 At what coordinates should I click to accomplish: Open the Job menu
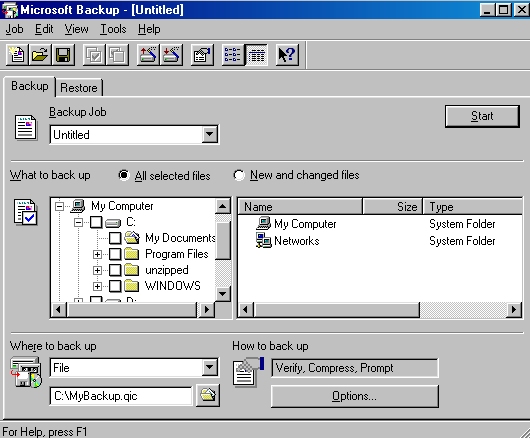coord(15,29)
